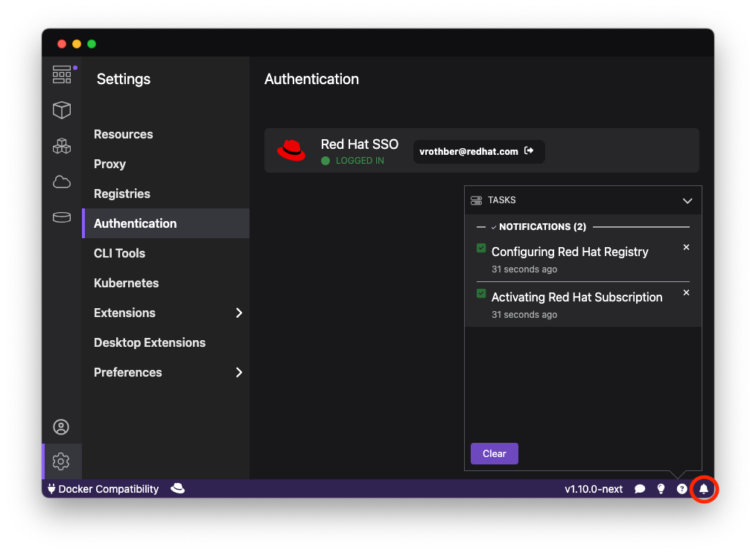Toggle the notifications bell icon
The height and width of the screenshot is (553, 756).
(704, 489)
